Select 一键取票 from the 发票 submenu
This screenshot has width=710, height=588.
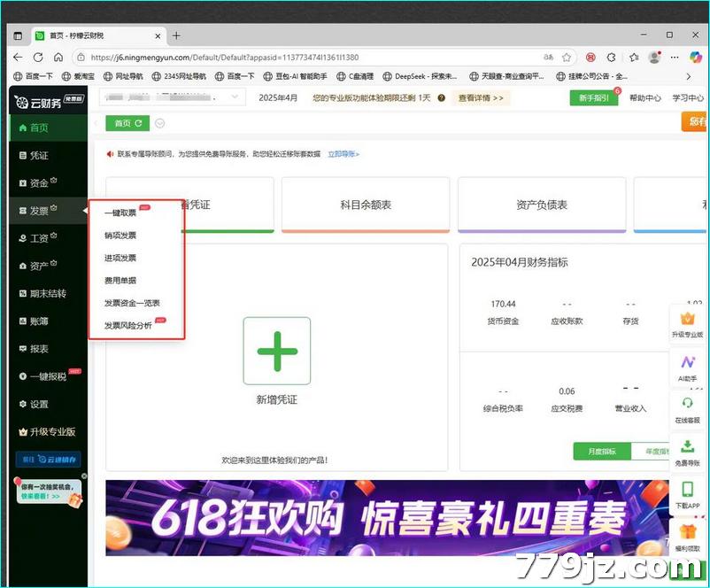[x=120, y=213]
